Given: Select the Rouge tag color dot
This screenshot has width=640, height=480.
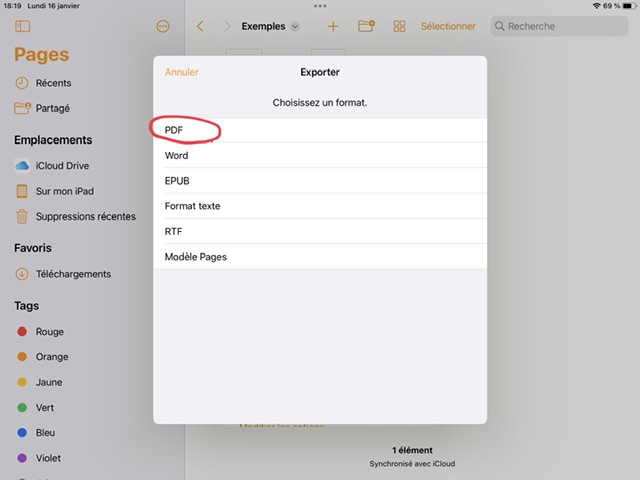Looking at the screenshot, I should (x=22, y=331).
